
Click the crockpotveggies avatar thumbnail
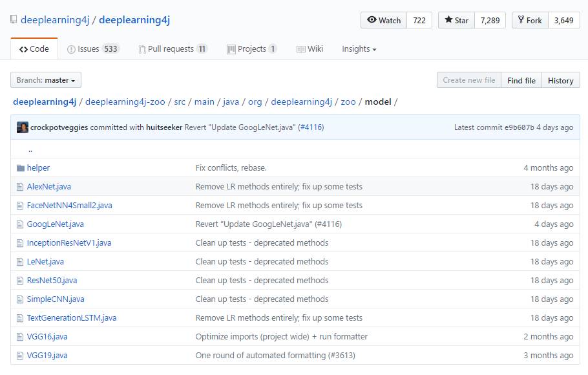[x=23, y=127]
